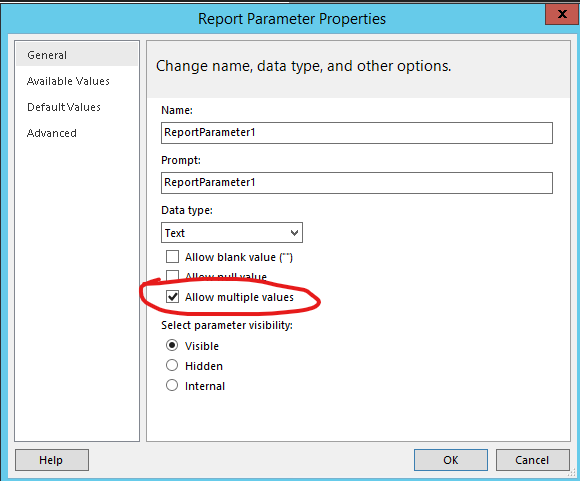Cancel the parameter changes

[533, 460]
